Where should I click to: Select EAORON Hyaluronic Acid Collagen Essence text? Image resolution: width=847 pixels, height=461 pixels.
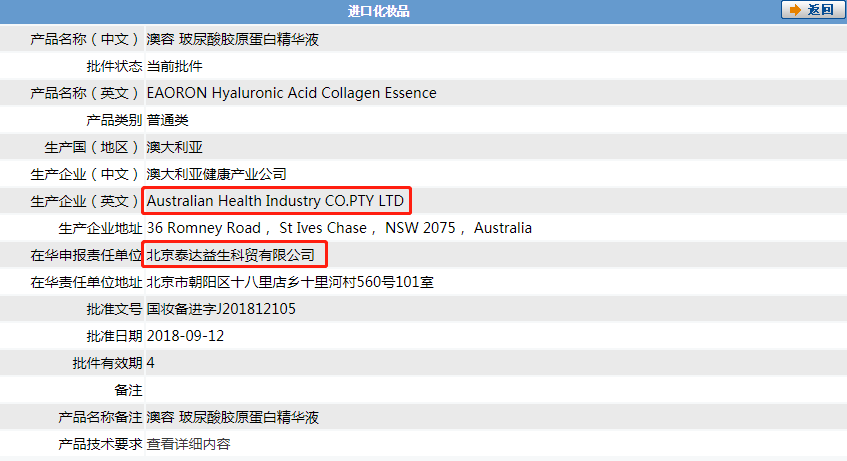[292, 93]
